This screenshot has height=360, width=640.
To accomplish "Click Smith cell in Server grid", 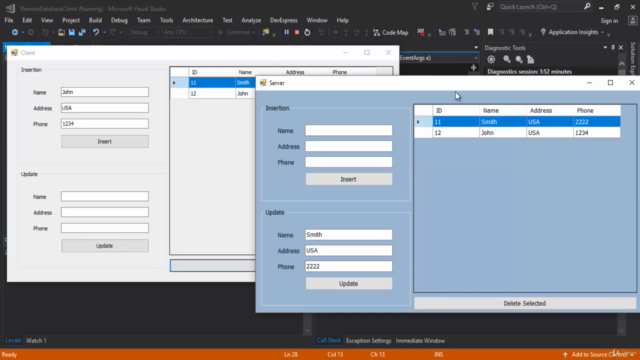I will 503,122.
